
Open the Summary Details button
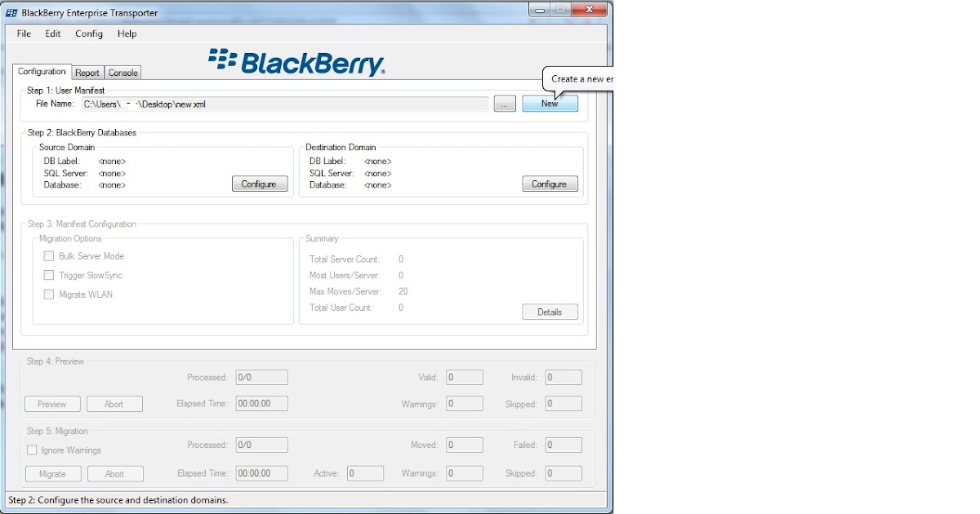[550, 312]
